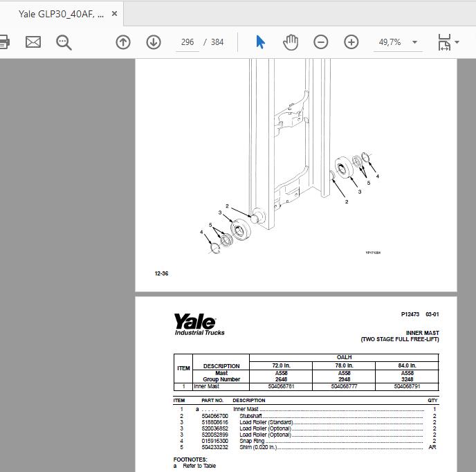Click the fit page width icon
The width and height of the screenshot is (476, 472).
coord(444,42)
